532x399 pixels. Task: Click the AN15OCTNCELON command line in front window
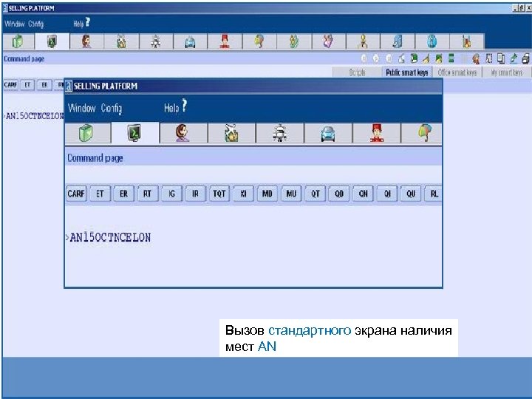pos(109,237)
